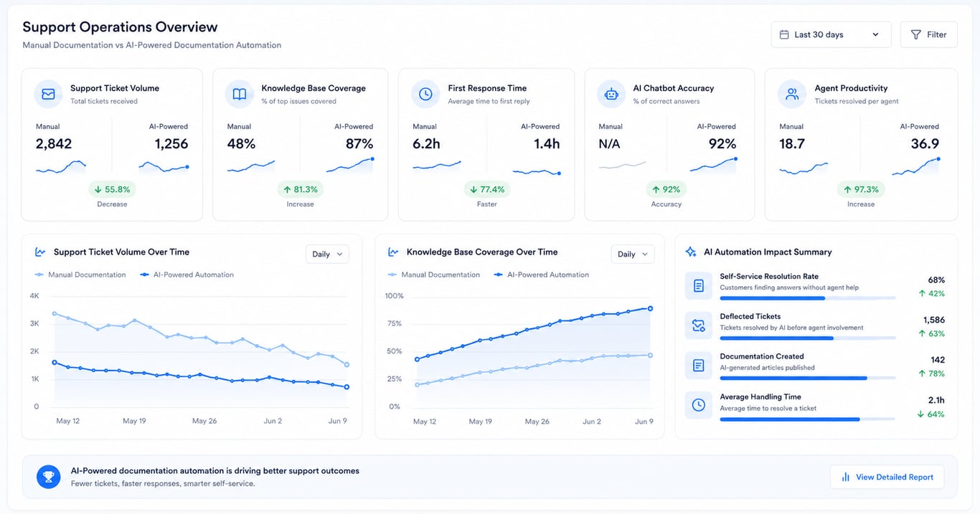The width and height of the screenshot is (980, 514).
Task: Click the 1,256 AI-Powered ticket value
Action: click(171, 144)
